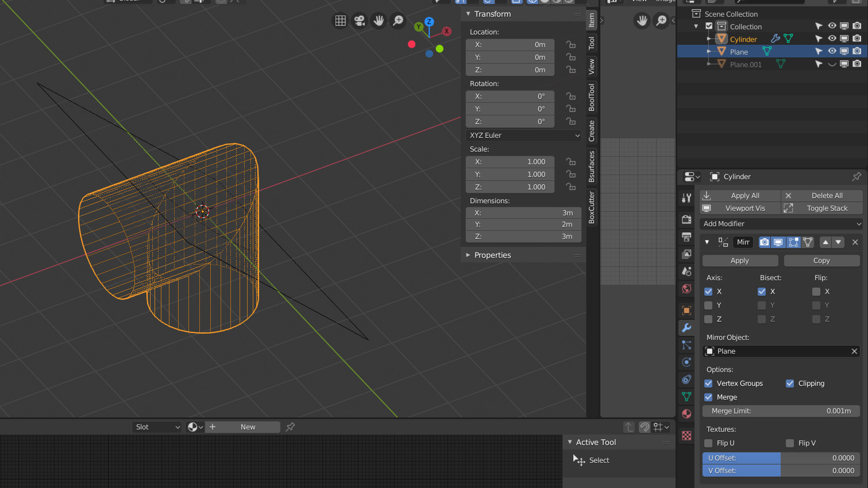This screenshot has height=488, width=868.
Task: Collapse the Mirror modifier with its disclosure triangle
Action: point(707,242)
